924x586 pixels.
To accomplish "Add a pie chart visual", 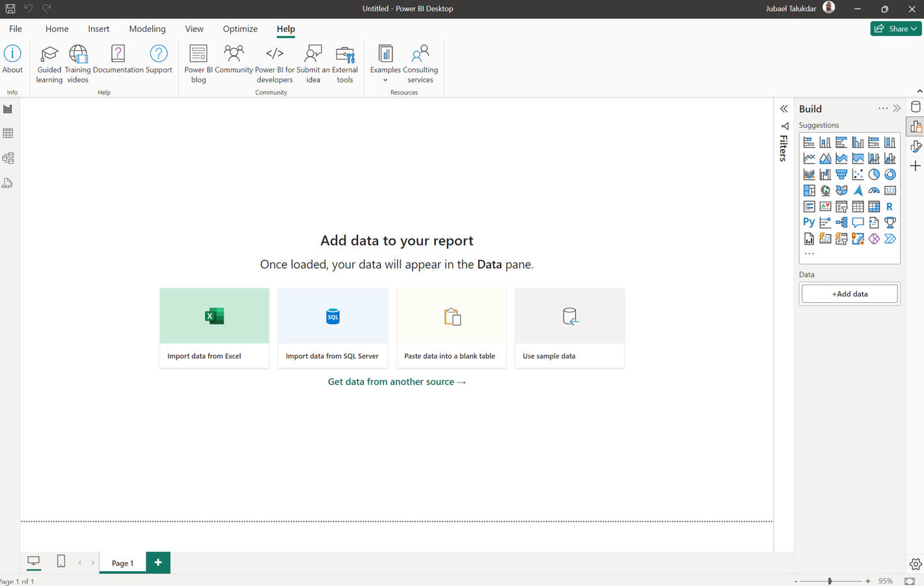I will pyautogui.click(x=874, y=174).
